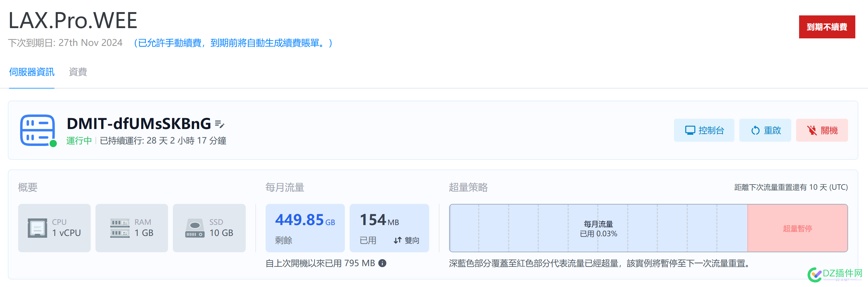
Task: Open the 控制台 console button
Action: (x=704, y=131)
